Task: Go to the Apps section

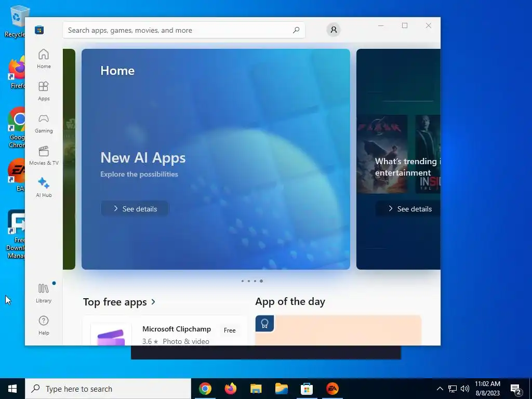Action: [44, 91]
